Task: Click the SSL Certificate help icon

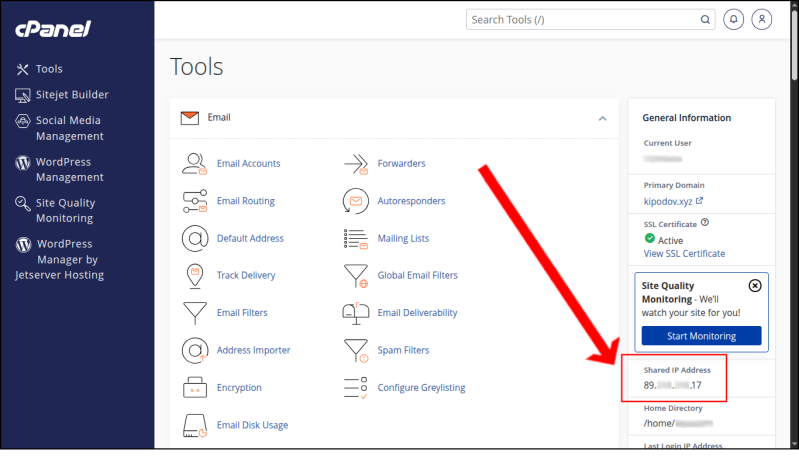Action: click(x=705, y=222)
